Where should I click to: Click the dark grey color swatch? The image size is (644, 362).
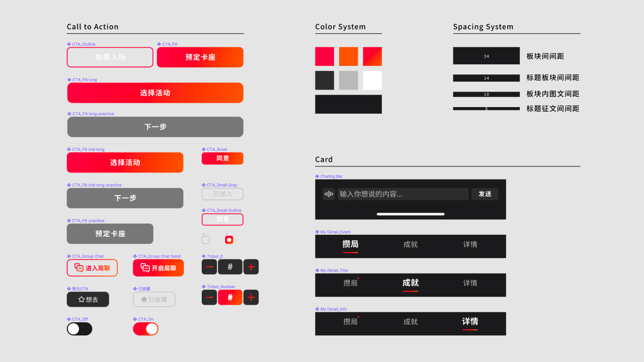(325, 80)
